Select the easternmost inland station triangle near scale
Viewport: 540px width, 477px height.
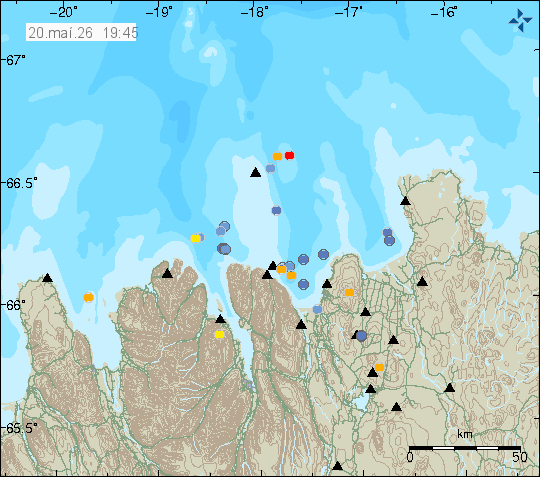(449, 388)
